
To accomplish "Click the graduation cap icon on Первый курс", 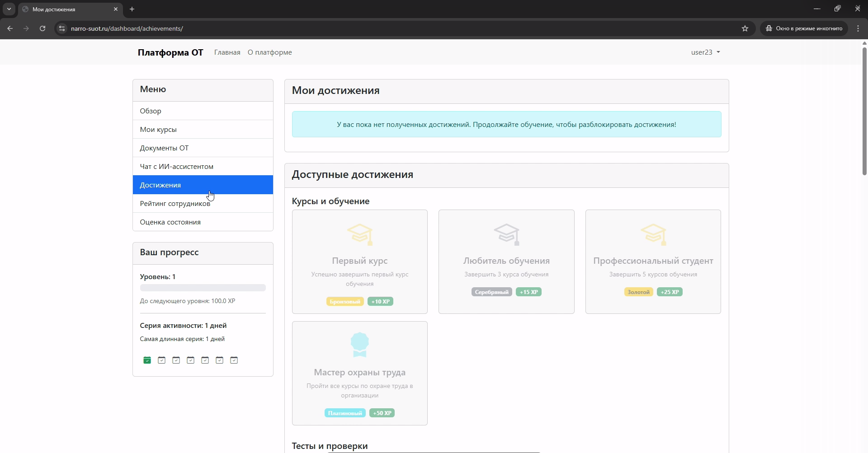I will point(360,234).
